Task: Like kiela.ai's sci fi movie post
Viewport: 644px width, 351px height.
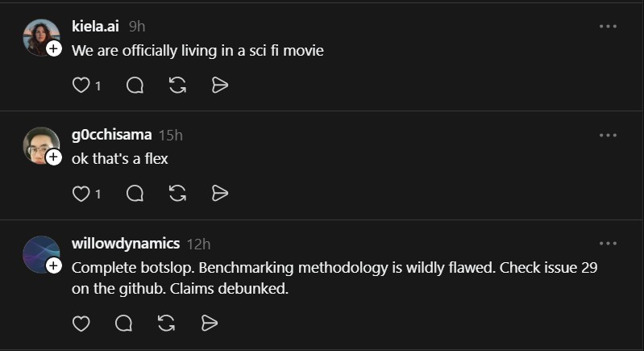Action: tap(81, 85)
